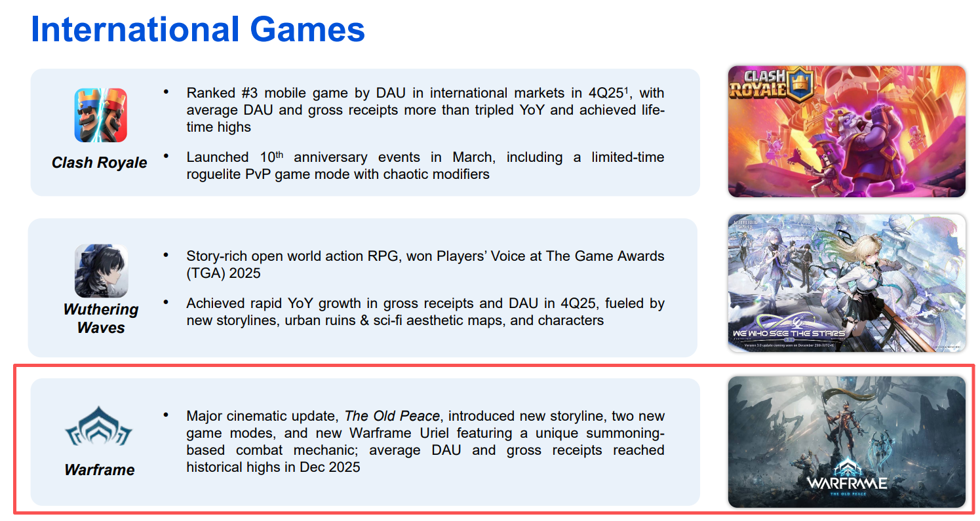Click the Wuthering Waves game name label

click(101, 318)
